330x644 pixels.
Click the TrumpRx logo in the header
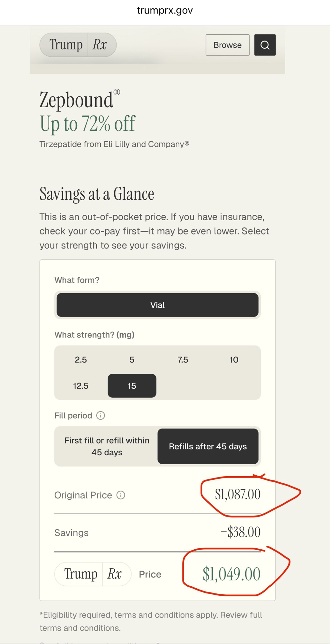78,45
